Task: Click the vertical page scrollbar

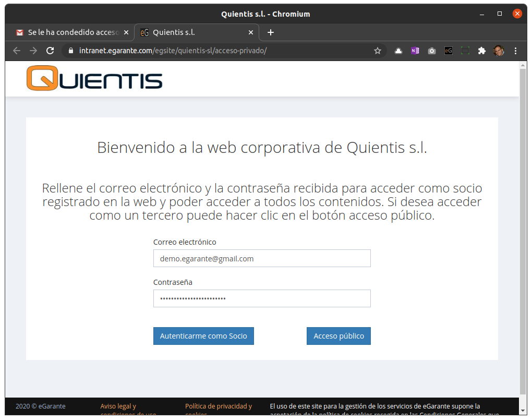Action: (x=523, y=231)
